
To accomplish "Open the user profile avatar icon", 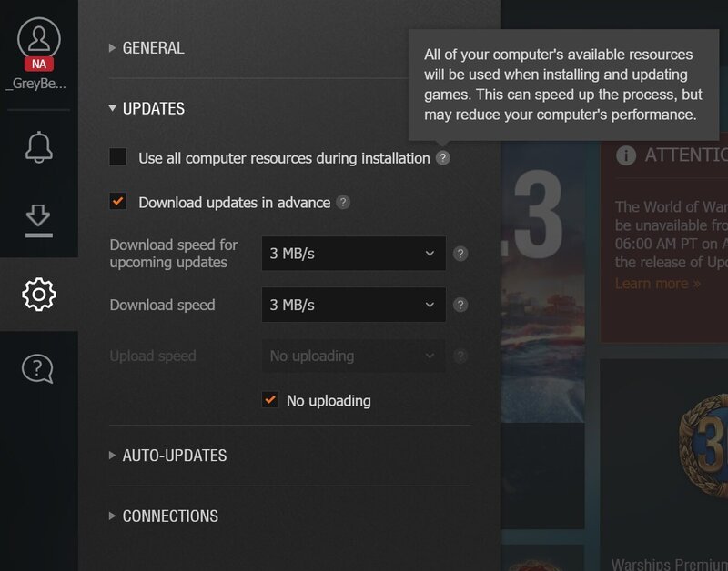I will click(38, 37).
